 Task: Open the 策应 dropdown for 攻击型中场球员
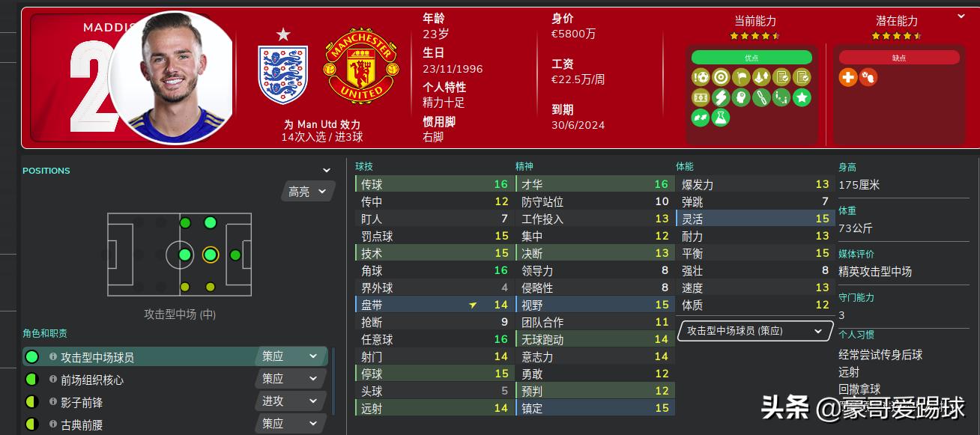[x=290, y=356]
